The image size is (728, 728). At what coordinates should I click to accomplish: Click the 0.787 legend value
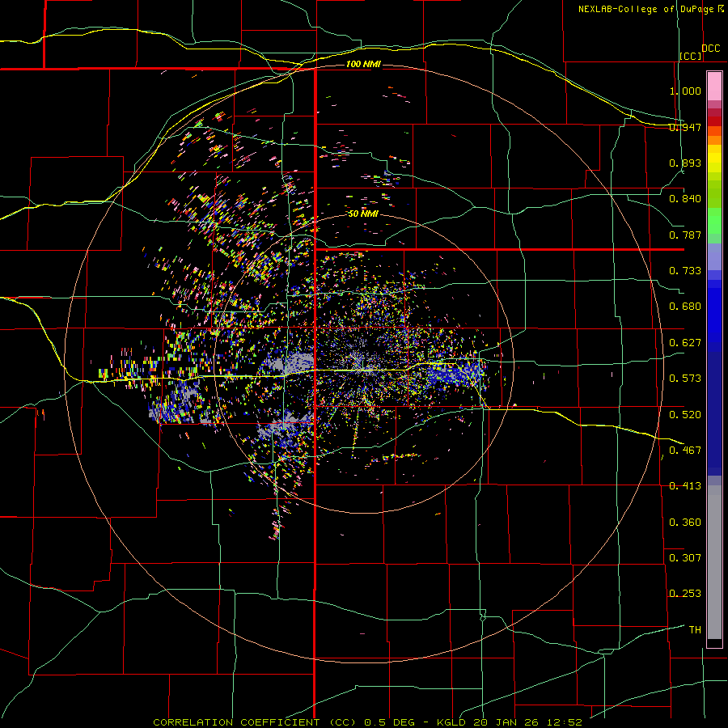point(685,235)
